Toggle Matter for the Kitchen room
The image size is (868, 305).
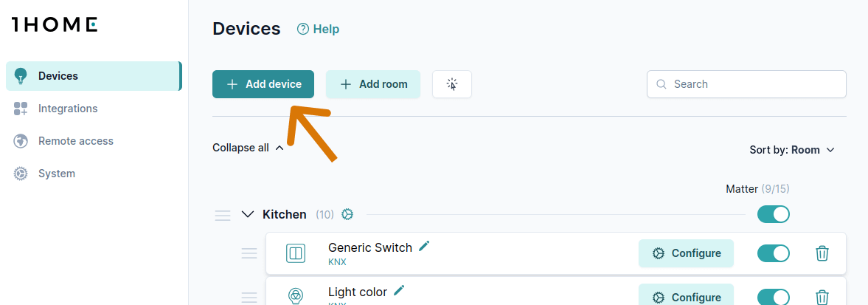(x=773, y=214)
